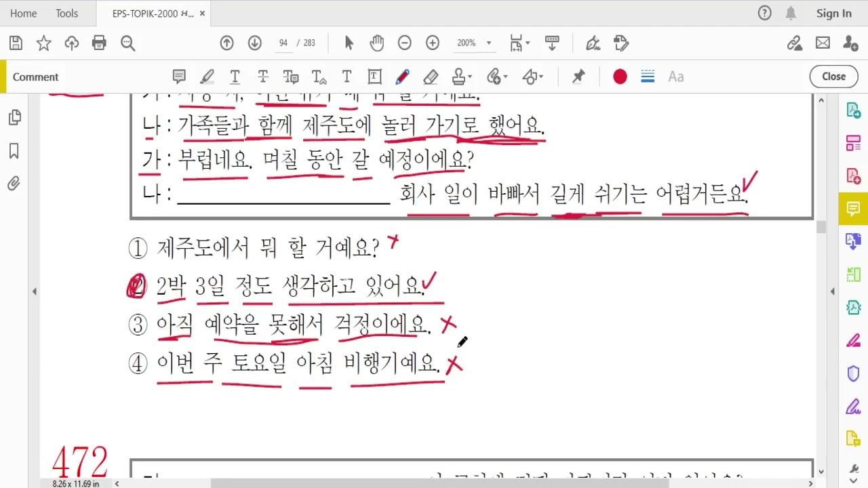Collapse the right tools pane arrow
Viewport: 868px width, 488px height.
[832, 291]
